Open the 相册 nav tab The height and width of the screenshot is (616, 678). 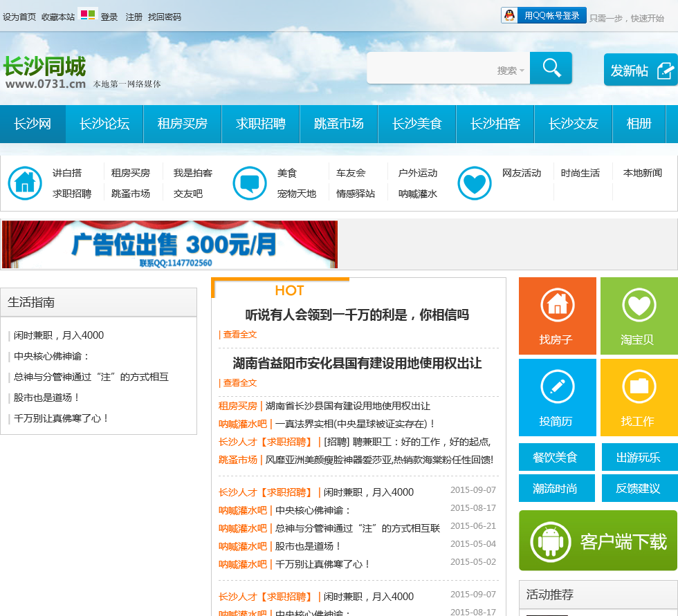tap(639, 124)
